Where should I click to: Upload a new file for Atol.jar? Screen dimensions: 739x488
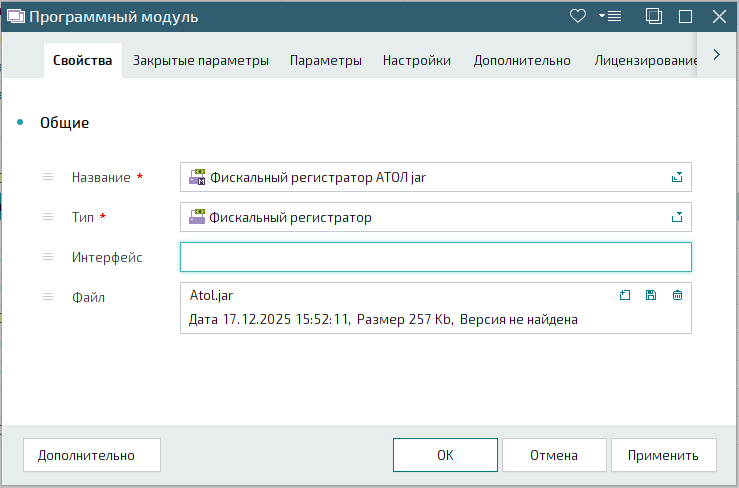click(x=625, y=295)
